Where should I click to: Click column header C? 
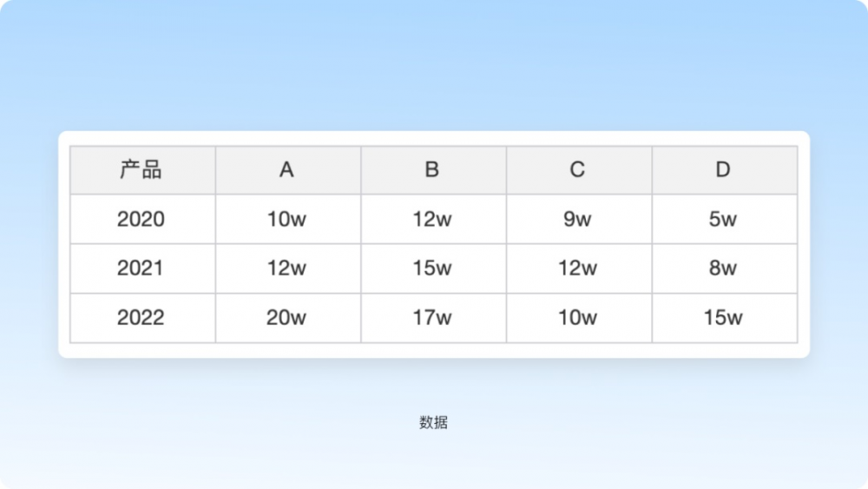577,170
